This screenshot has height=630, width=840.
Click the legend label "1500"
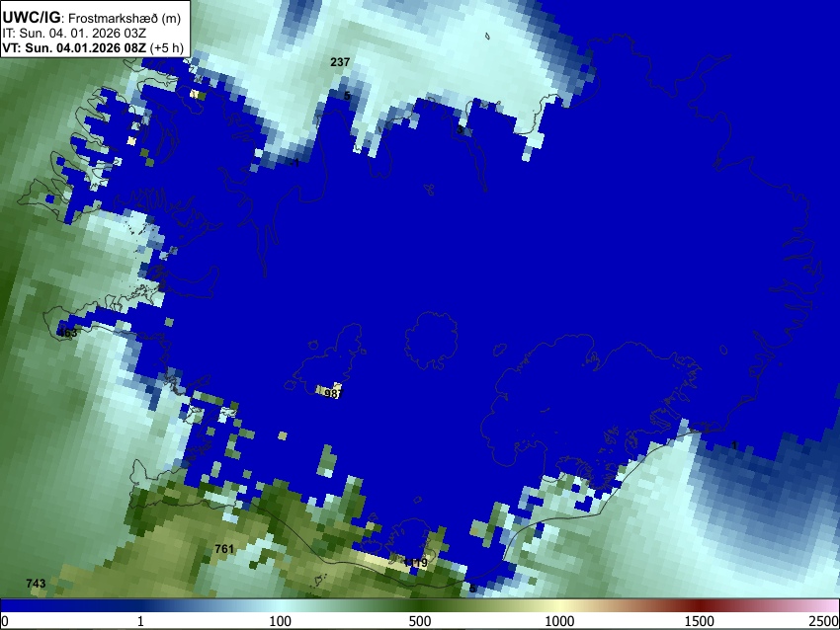coord(700,621)
